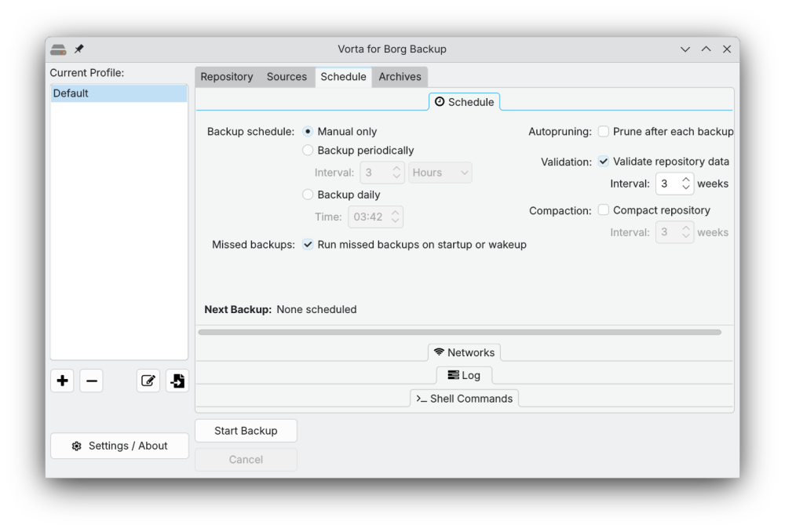
Task: Expand the Shell Commands section
Action: 464,399
